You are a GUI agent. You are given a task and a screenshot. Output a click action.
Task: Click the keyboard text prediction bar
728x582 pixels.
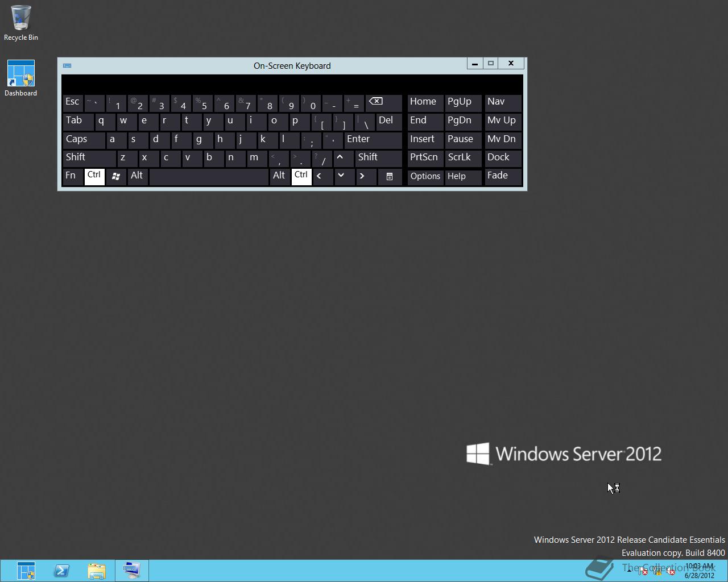[x=292, y=84]
